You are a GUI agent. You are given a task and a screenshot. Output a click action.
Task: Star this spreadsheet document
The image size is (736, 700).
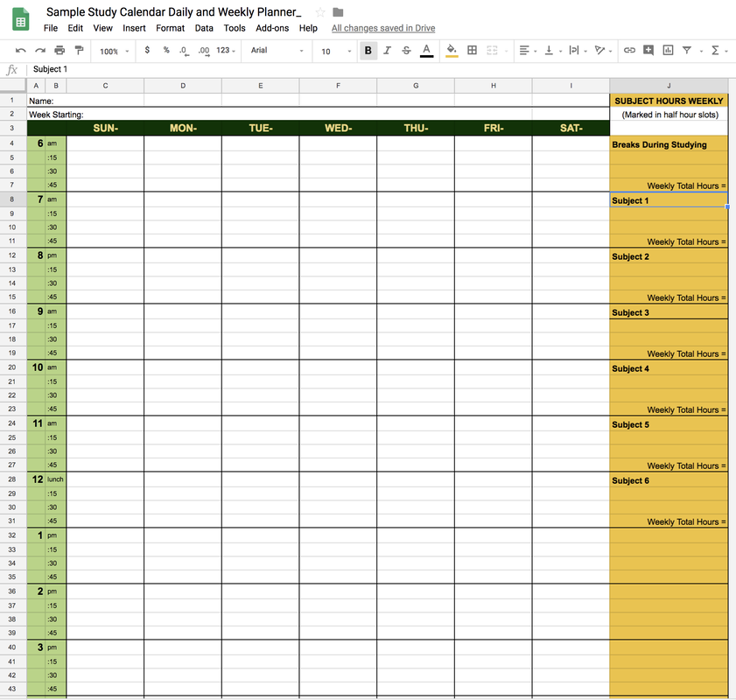coord(320,12)
